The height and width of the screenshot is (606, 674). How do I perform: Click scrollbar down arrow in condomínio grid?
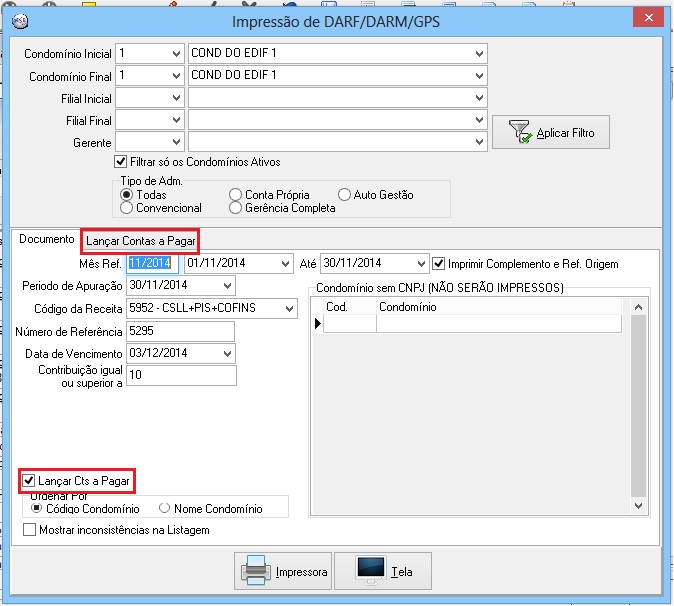pyautogui.click(x=638, y=506)
